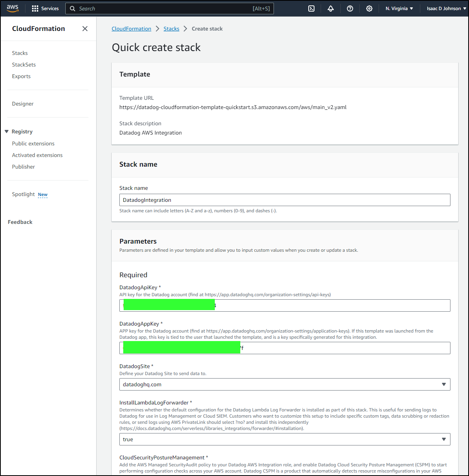The width and height of the screenshot is (469, 476).
Task: Open the notifications bell
Action: click(x=331, y=9)
